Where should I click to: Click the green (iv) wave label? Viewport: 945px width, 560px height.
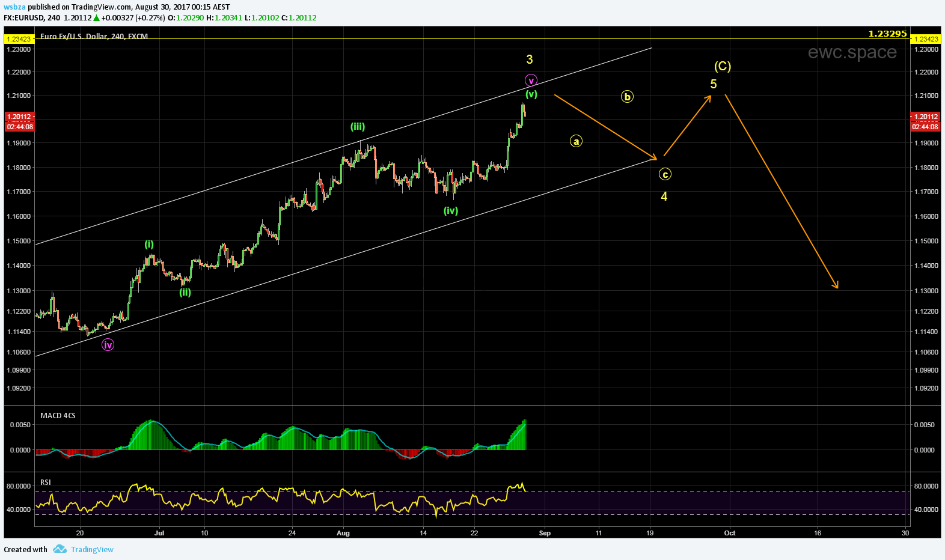tap(451, 210)
